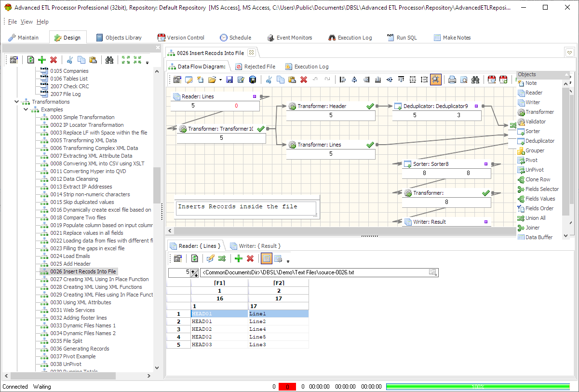The image size is (579, 392).
Task: Click the green checkmark on Transformer: Header
Action: [371, 106]
